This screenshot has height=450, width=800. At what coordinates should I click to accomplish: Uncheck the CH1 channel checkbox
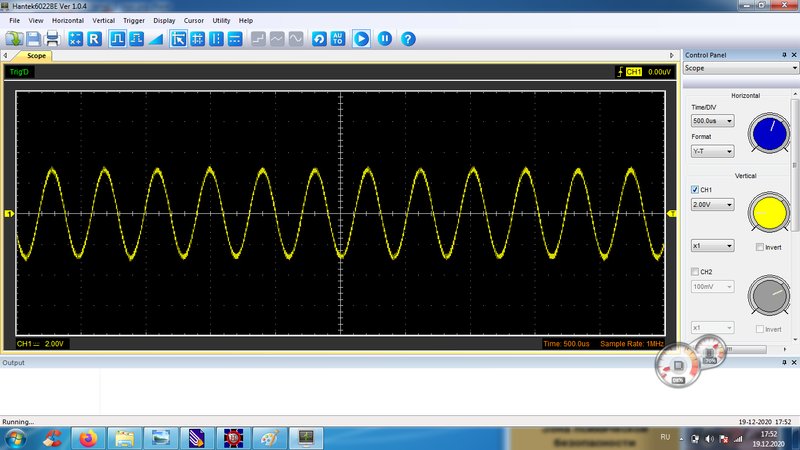pyautogui.click(x=696, y=189)
